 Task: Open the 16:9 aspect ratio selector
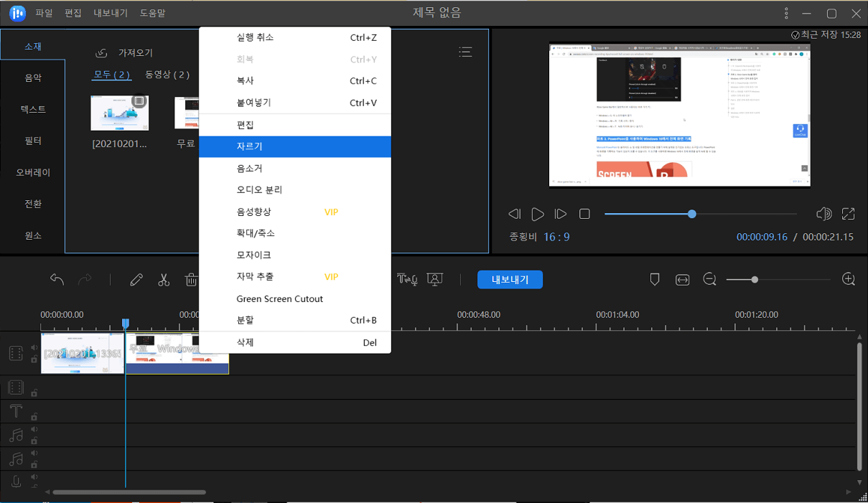pos(556,237)
